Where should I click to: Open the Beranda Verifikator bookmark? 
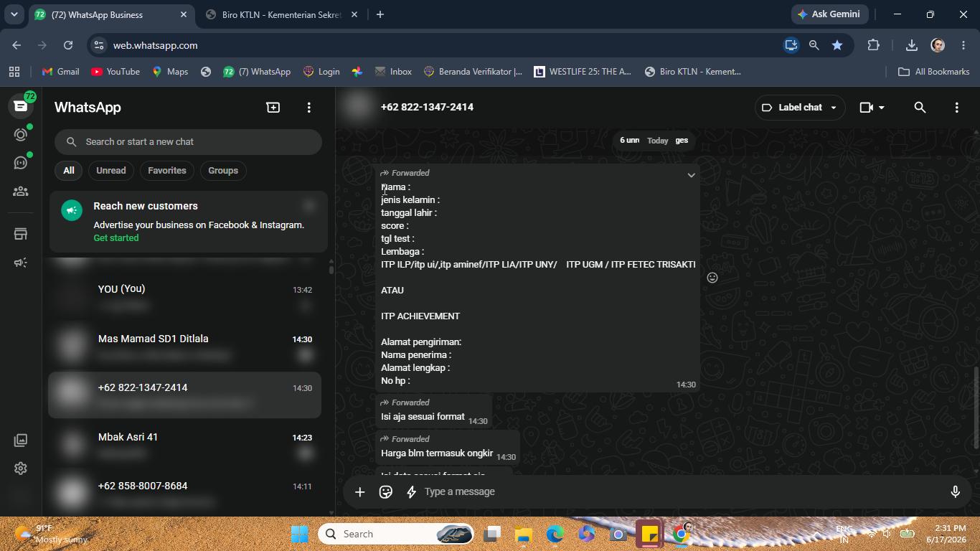(x=473, y=72)
